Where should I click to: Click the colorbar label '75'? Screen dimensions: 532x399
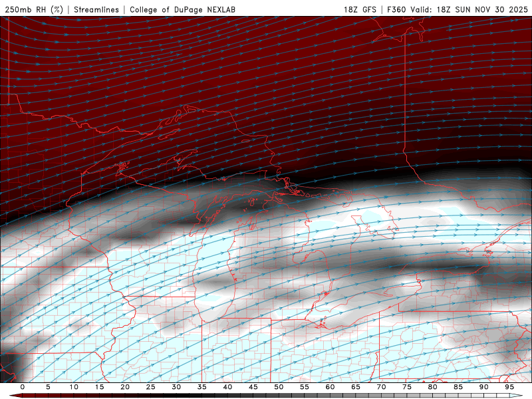click(407, 387)
